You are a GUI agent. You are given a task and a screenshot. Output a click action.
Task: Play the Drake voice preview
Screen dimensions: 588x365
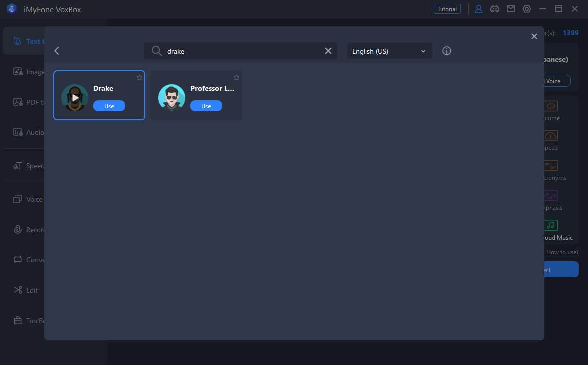(x=75, y=98)
